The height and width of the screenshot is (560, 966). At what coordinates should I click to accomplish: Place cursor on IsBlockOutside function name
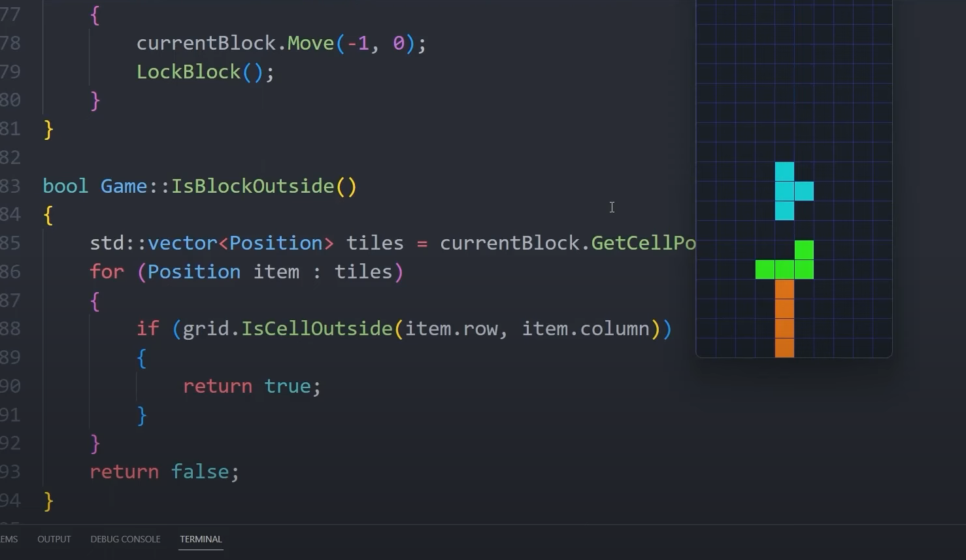[x=253, y=186]
